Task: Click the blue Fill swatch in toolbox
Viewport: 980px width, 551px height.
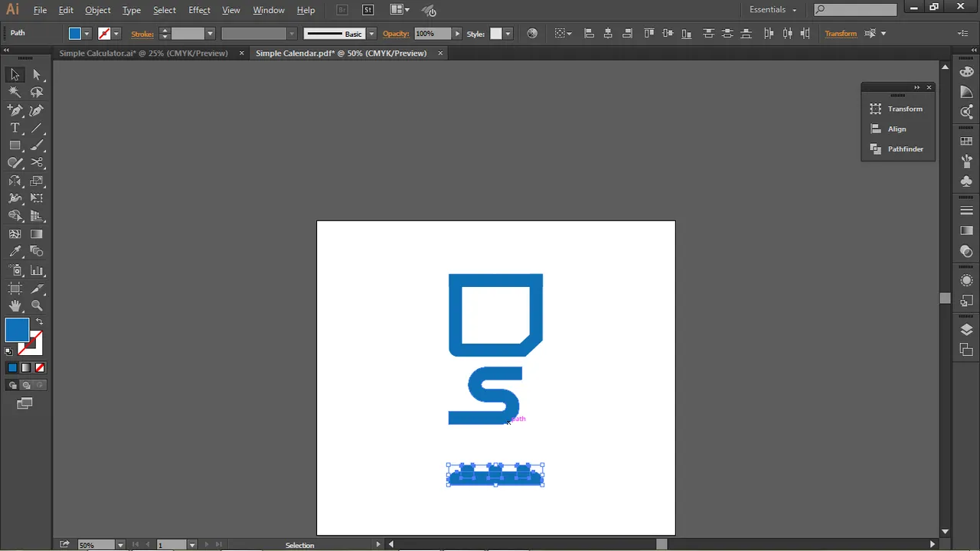Action: (x=17, y=331)
